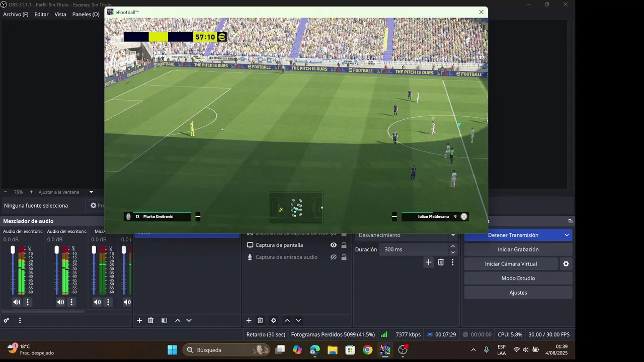Open the weather widget showing 18°C
The height and width of the screenshot is (362, 644).
30,350
